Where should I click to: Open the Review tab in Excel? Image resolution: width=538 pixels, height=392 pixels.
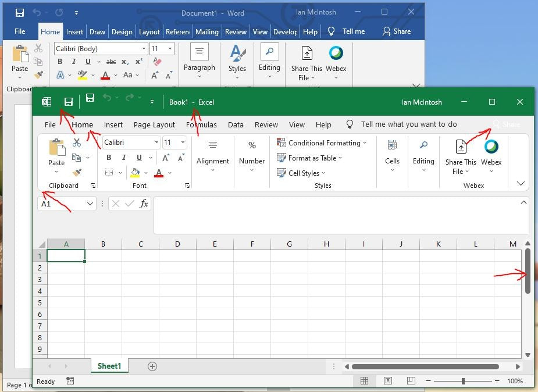tap(266, 124)
